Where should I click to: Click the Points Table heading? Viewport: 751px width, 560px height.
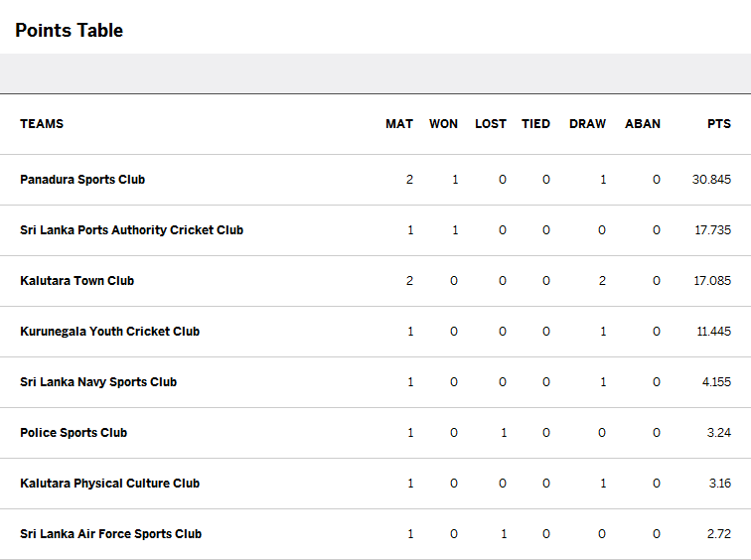coord(69,30)
